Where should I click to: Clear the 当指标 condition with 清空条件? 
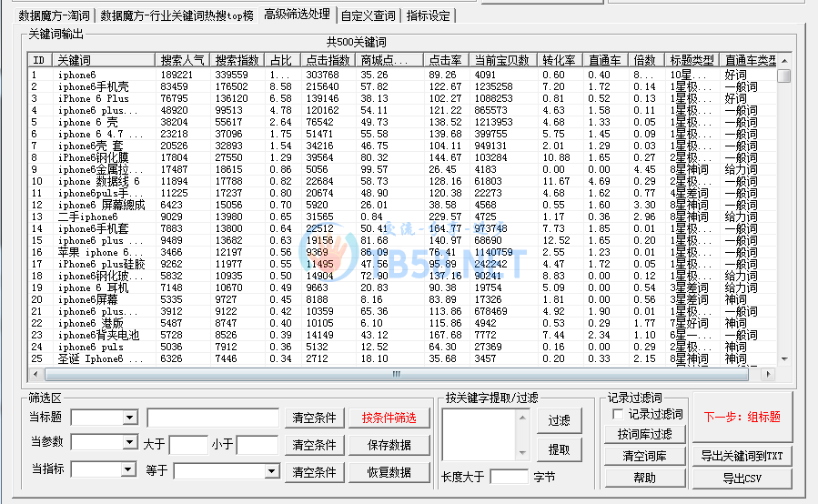click(314, 472)
